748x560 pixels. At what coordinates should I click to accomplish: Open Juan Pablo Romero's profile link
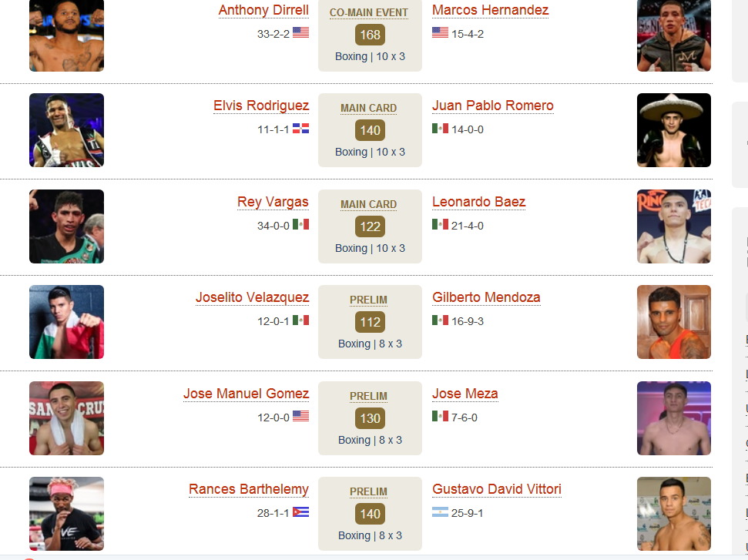pyautogui.click(x=493, y=106)
